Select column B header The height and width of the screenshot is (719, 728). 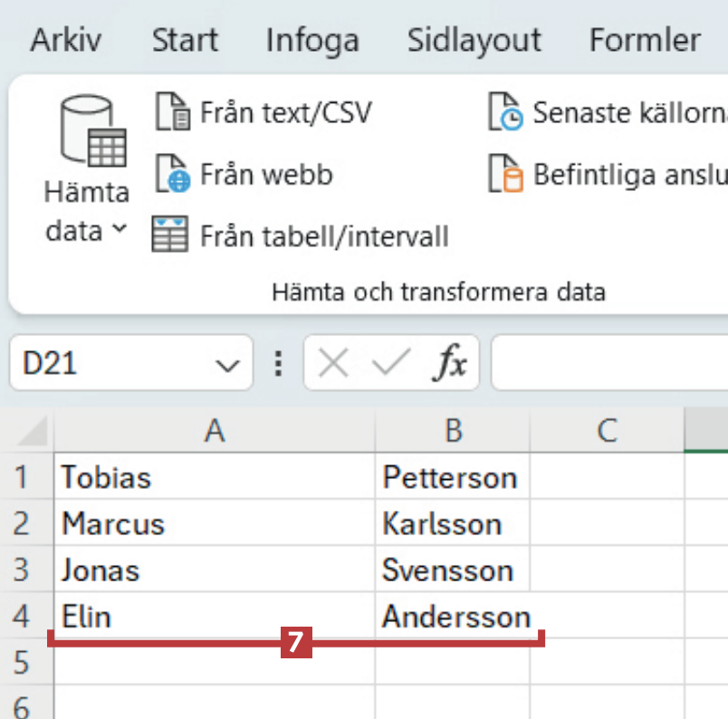453,431
